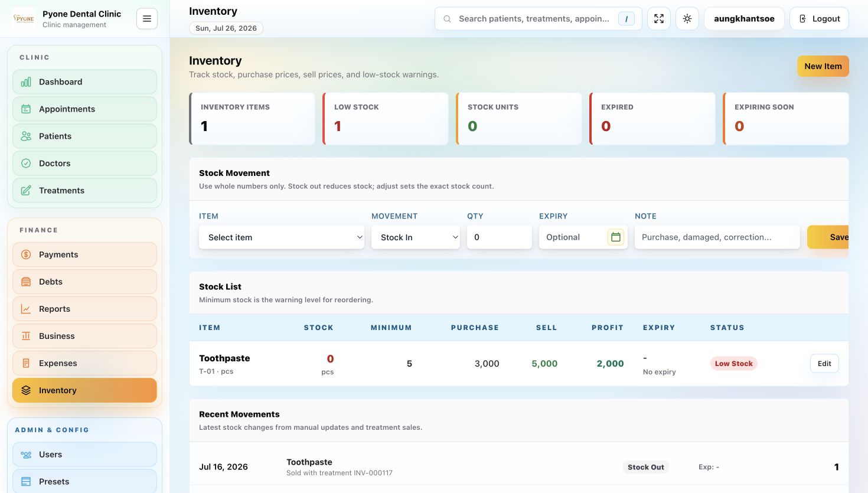Screen dimensions: 868x493
Task: Open Reports in Finance
Action: click(x=84, y=309)
